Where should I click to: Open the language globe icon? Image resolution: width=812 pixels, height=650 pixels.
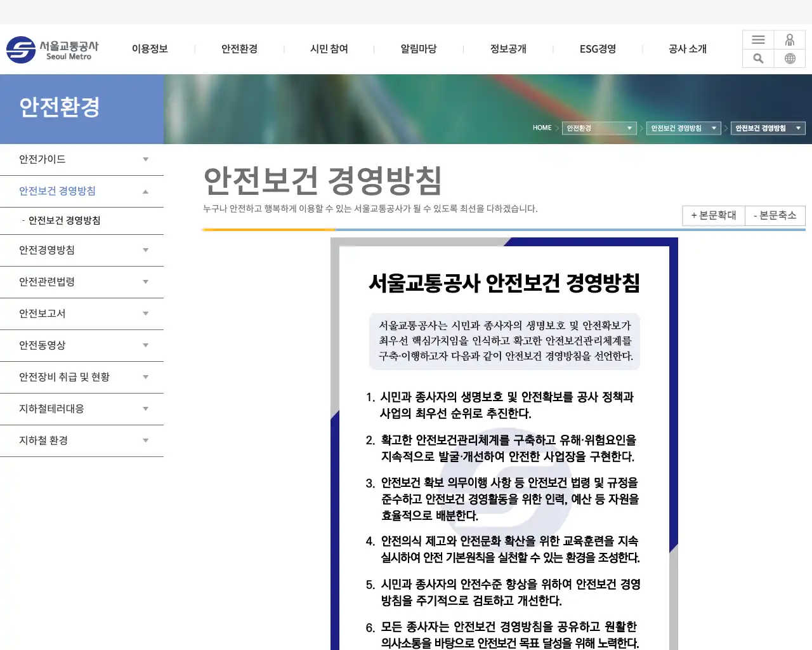[x=790, y=58]
